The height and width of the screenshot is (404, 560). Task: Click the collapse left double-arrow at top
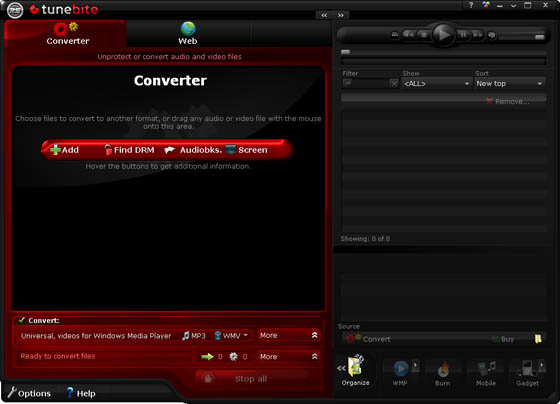pos(324,15)
